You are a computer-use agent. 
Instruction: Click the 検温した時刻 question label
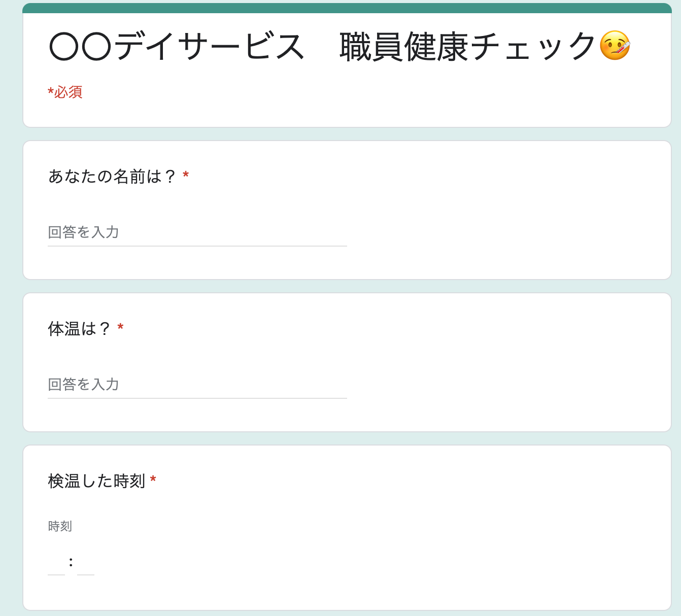pos(97,481)
